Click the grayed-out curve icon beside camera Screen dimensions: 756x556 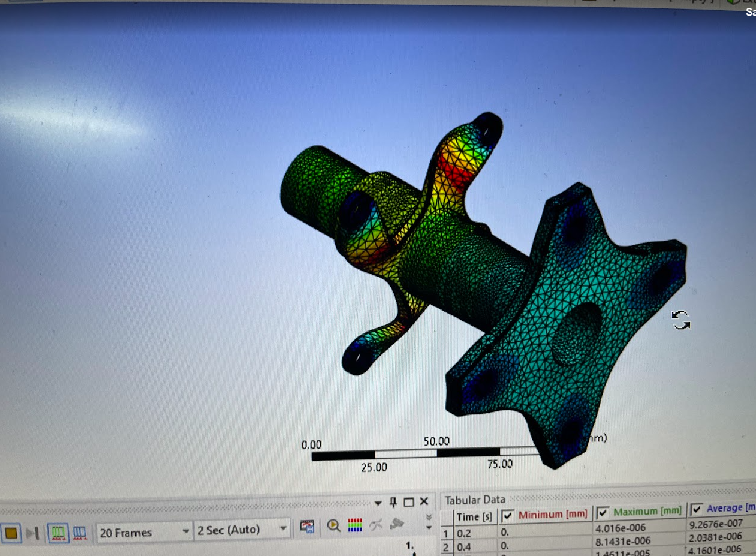click(x=376, y=525)
